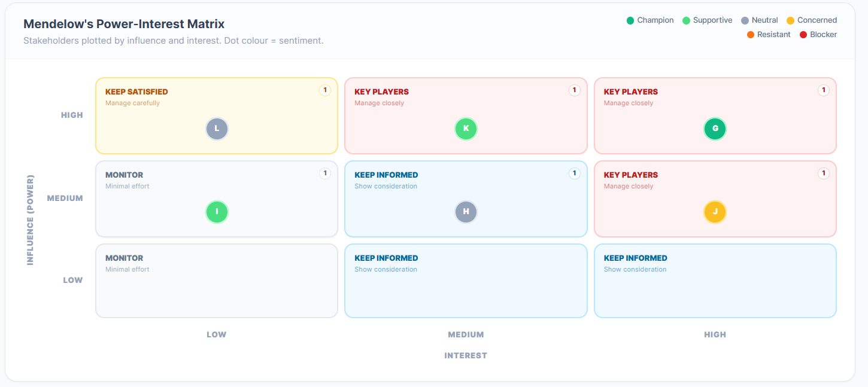Screen dimensions: 868x387
Task: Click the subtitle about dot colour sentiment
Action: pos(174,41)
